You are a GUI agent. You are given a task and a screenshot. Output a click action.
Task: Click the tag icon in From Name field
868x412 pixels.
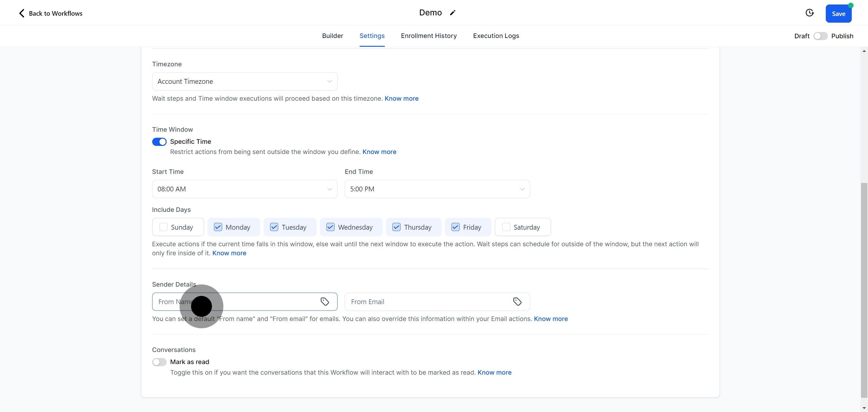tap(325, 301)
